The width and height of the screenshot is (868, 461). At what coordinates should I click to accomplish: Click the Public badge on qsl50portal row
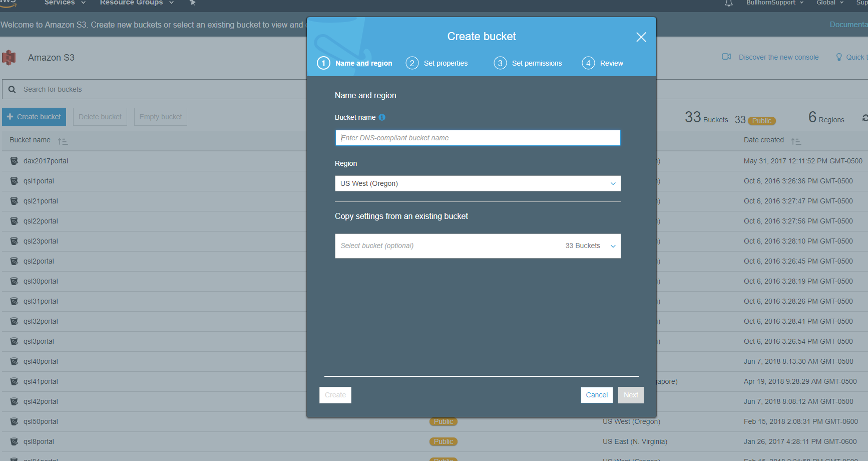[444, 421]
